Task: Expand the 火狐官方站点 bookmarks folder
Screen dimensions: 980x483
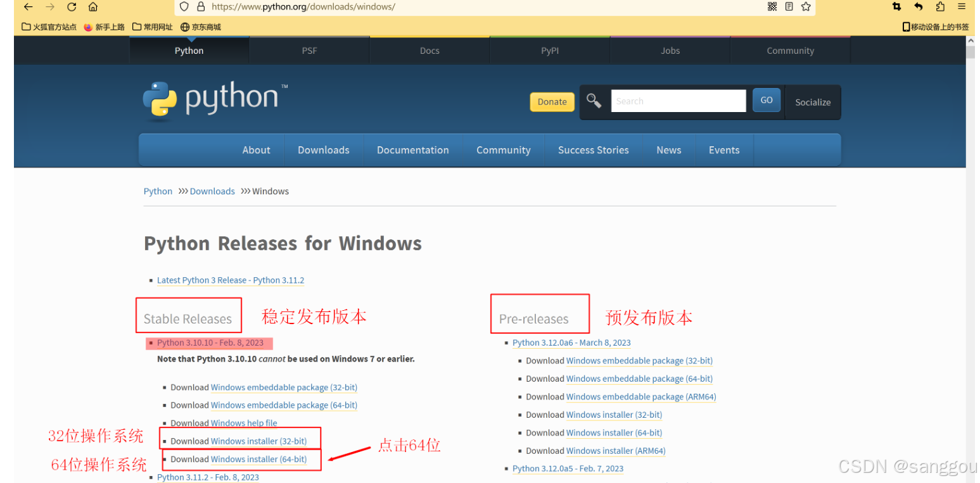Action: point(49,27)
